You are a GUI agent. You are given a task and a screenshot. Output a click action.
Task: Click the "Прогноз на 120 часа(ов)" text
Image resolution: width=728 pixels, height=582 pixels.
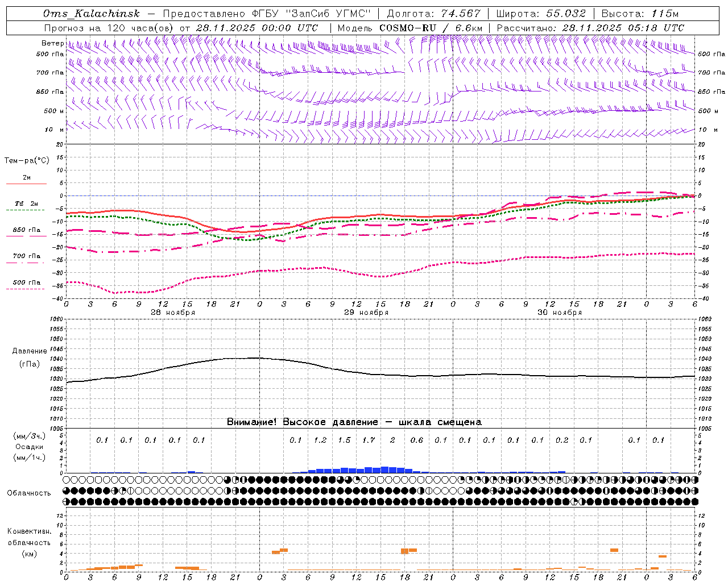pyautogui.click(x=109, y=28)
